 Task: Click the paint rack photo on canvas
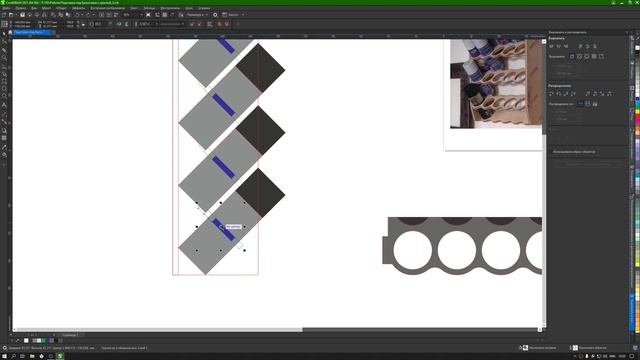[496, 84]
